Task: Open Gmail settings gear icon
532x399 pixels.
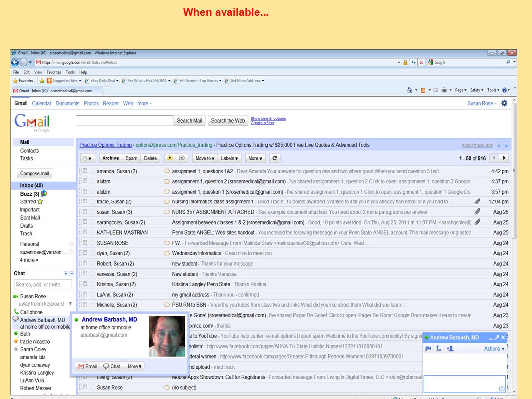Action: point(504,103)
